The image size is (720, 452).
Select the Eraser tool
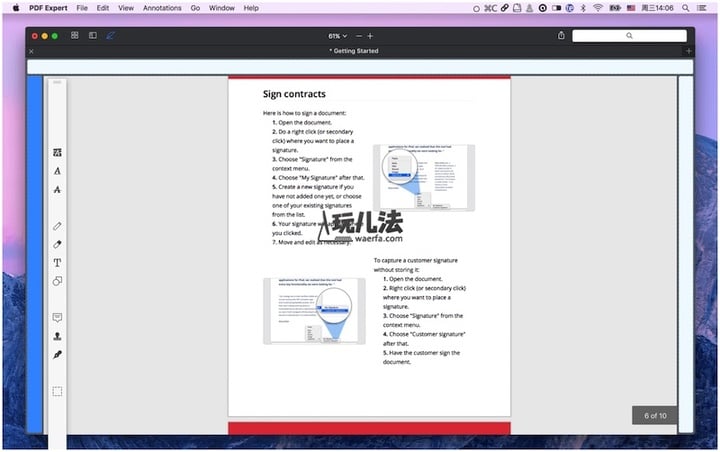(x=57, y=245)
